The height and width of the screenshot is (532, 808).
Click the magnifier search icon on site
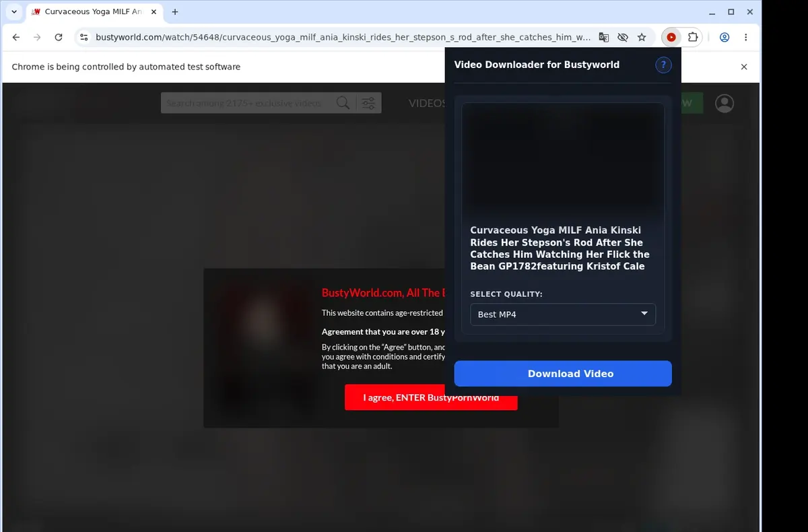[x=343, y=103]
